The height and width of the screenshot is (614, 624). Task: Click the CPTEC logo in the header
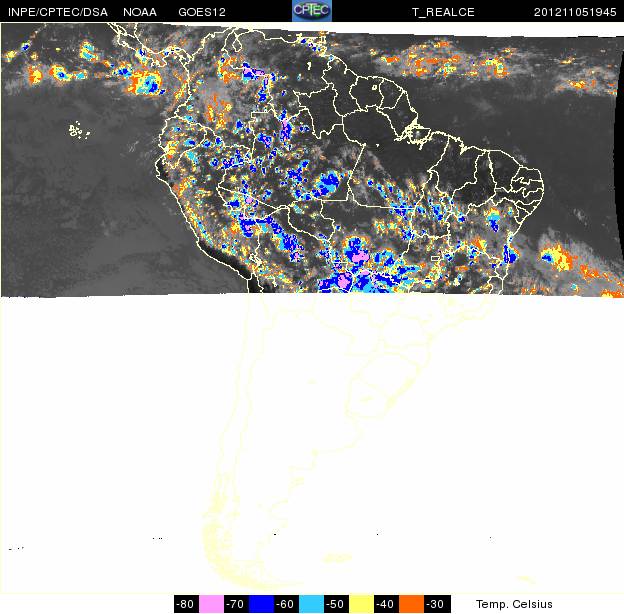point(312,11)
